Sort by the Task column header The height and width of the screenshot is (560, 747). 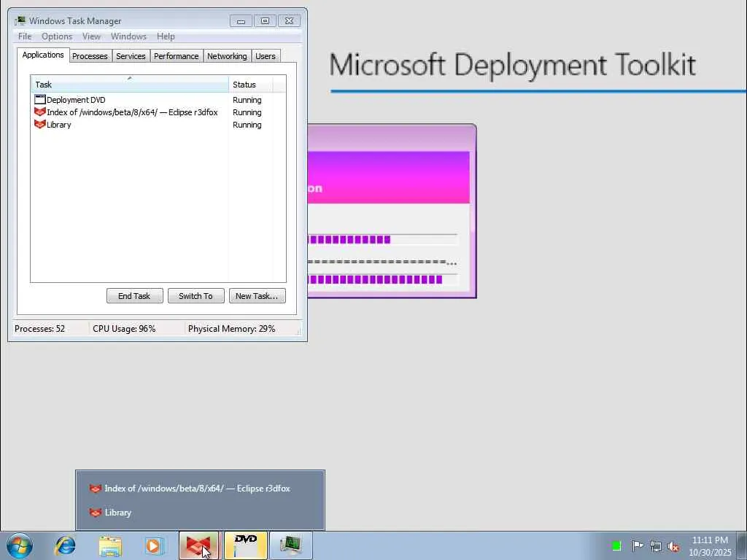click(x=130, y=85)
